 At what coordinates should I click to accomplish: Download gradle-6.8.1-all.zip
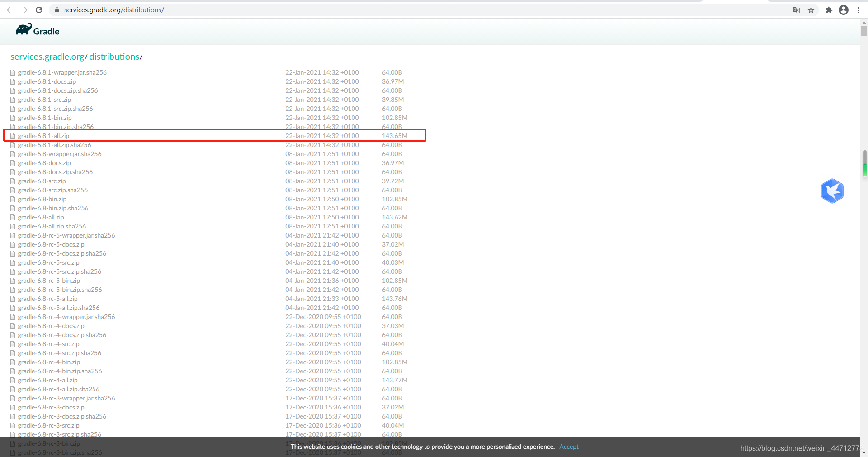43,136
